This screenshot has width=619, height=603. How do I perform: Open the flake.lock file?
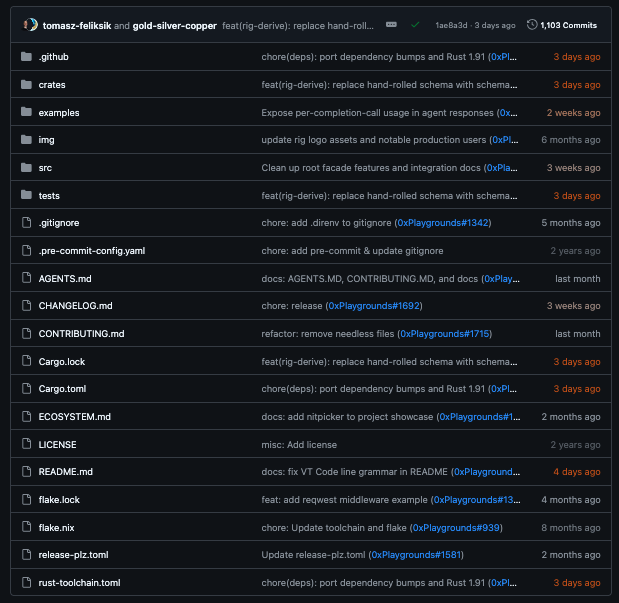pyautogui.click(x=59, y=500)
